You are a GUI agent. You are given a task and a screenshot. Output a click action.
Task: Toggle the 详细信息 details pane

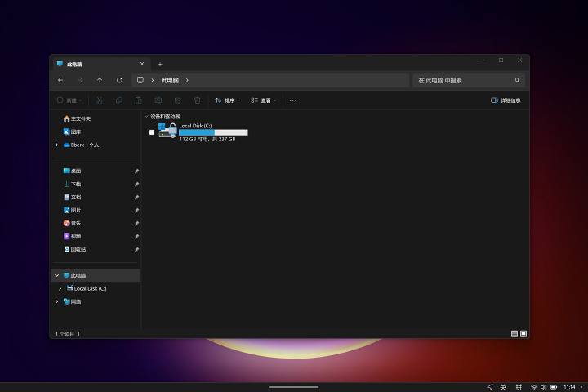506,100
